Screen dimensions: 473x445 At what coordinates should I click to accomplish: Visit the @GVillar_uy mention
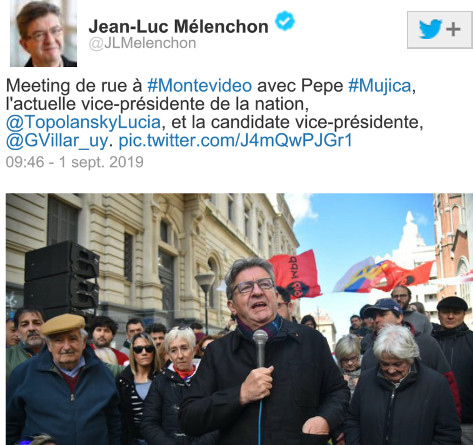(x=57, y=140)
